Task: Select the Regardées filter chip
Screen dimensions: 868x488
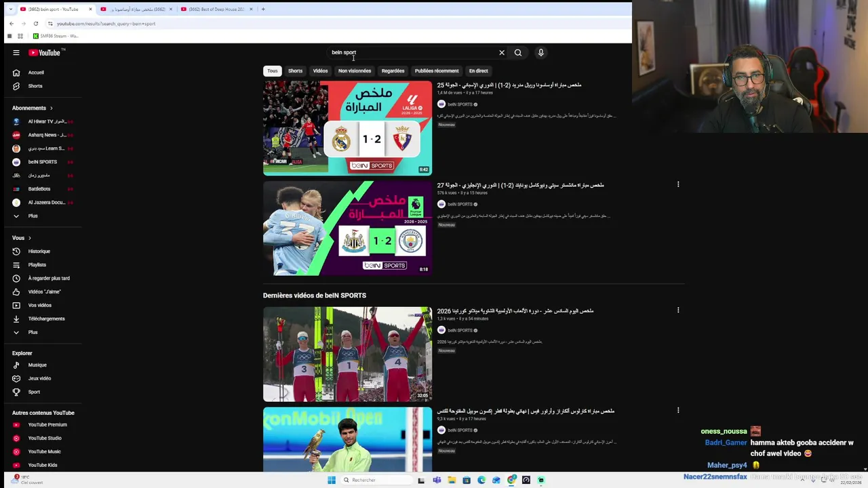Action: pyautogui.click(x=393, y=70)
